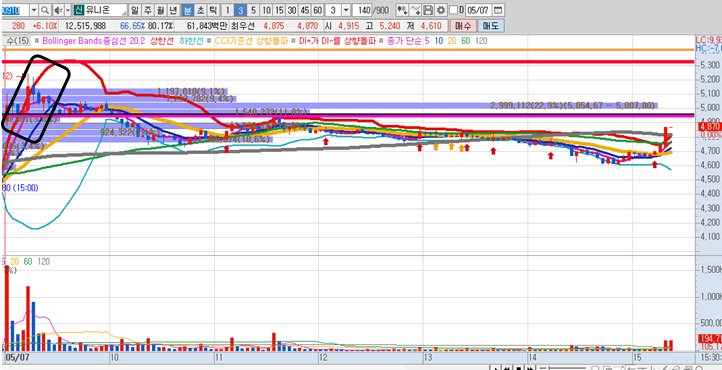Click moving average 120 label

tap(481, 41)
